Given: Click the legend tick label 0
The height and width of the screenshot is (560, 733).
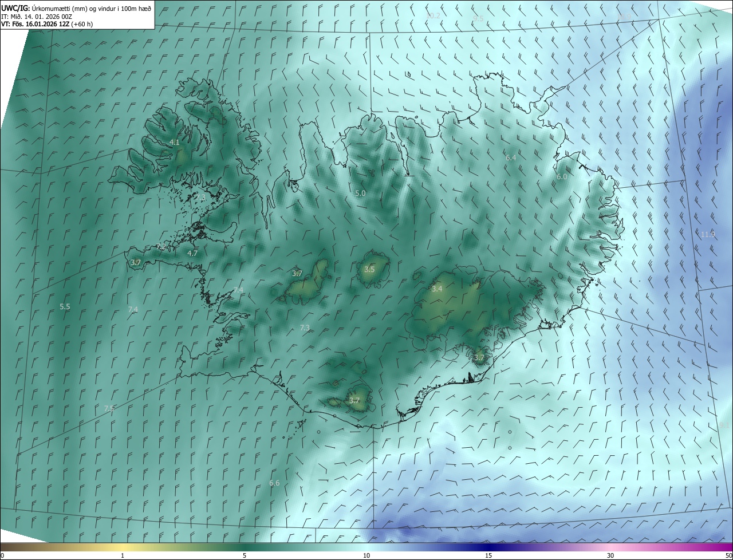Looking at the screenshot, I should coord(2,555).
